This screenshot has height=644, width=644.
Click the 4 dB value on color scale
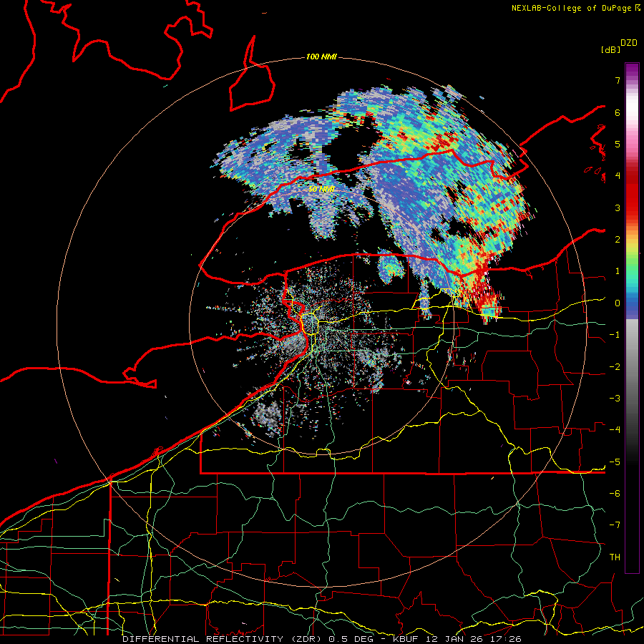618,176
